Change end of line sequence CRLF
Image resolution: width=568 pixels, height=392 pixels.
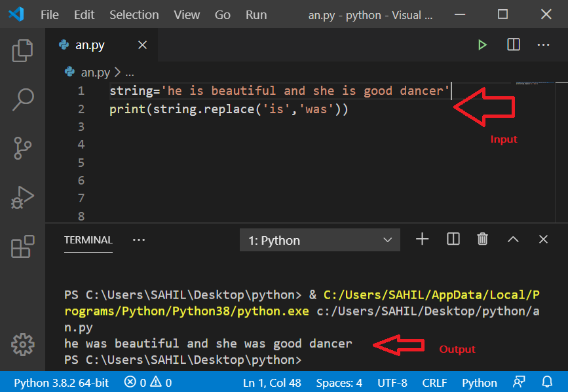434,383
